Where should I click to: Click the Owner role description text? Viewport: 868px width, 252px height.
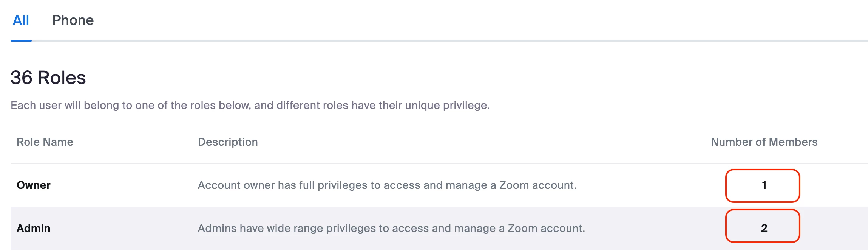click(x=387, y=185)
